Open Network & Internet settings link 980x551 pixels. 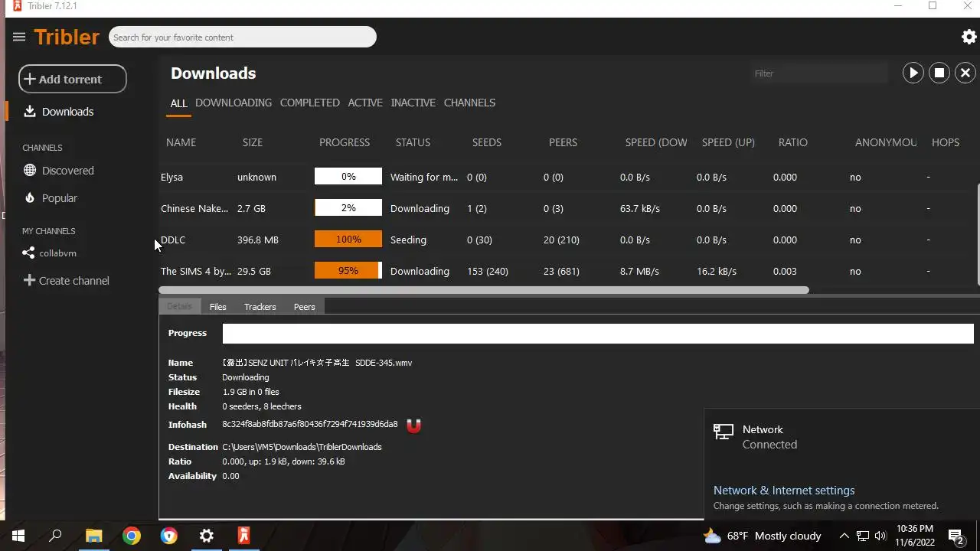(x=784, y=491)
